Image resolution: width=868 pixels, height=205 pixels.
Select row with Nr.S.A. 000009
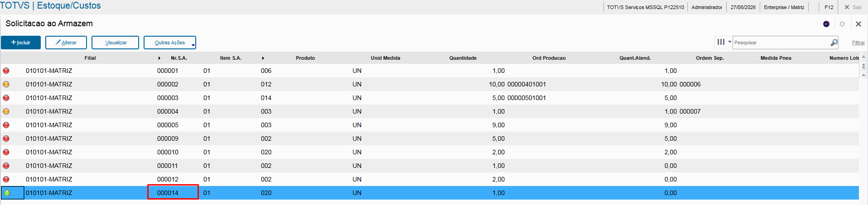tap(429, 138)
